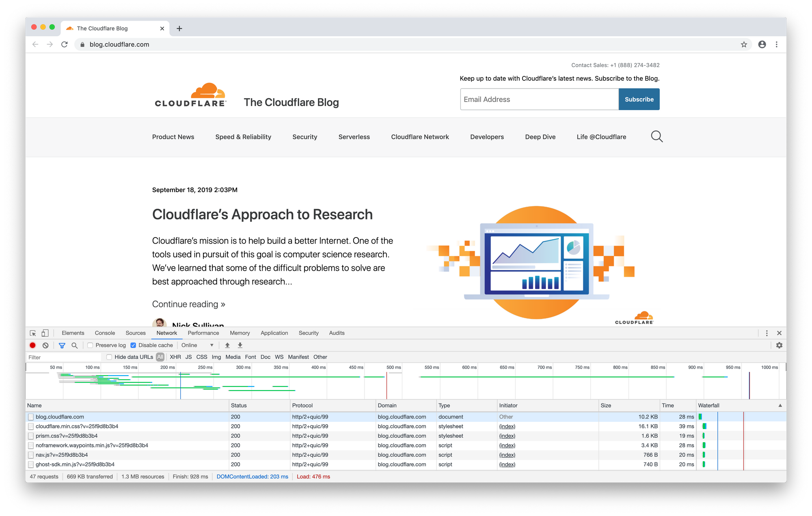Click Continue reading the research article
This screenshot has width=812, height=516.
tap(188, 304)
